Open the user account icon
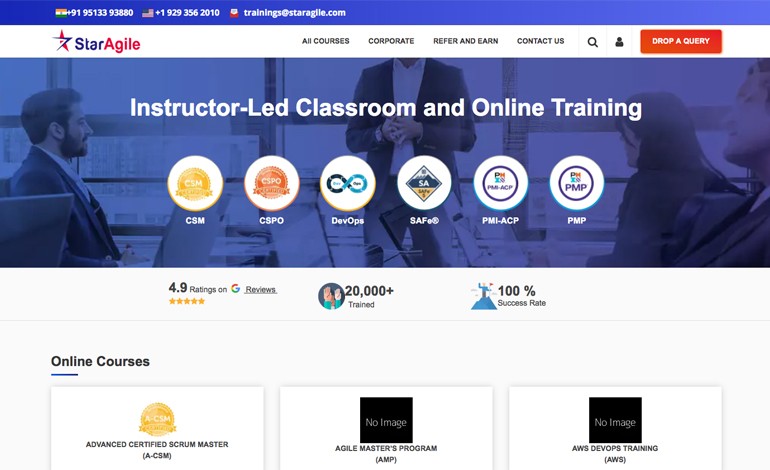 click(619, 42)
